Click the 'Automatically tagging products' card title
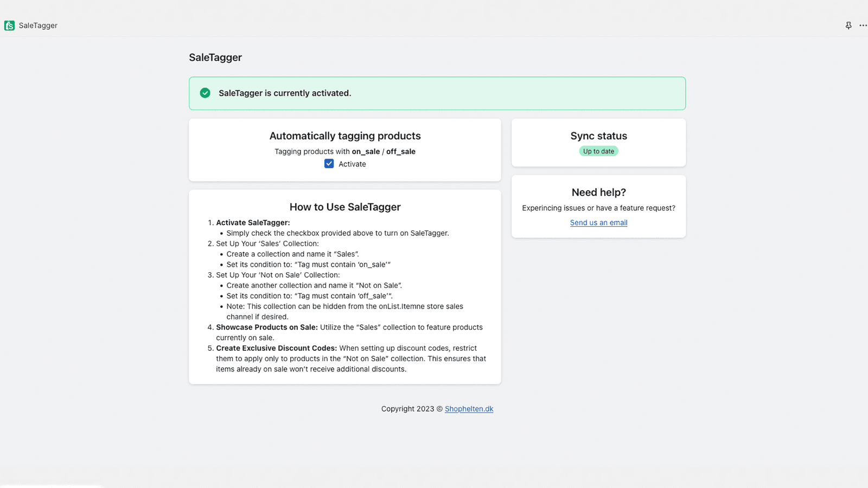This screenshot has width=868, height=488. click(x=345, y=136)
